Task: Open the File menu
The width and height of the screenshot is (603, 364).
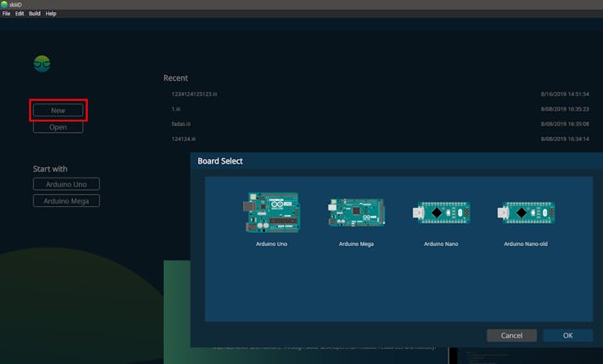Action: (x=6, y=14)
